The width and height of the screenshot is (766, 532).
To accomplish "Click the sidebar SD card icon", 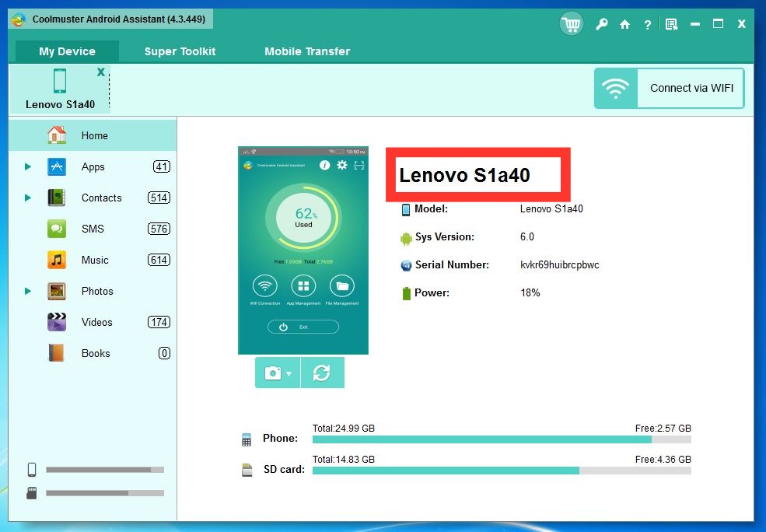I will pos(32,493).
